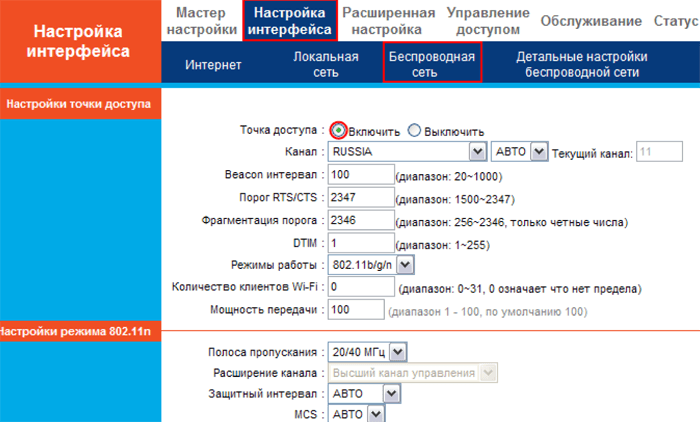Open the АВТО channel number dropdown
The width and height of the screenshot is (700, 422).
click(x=519, y=152)
